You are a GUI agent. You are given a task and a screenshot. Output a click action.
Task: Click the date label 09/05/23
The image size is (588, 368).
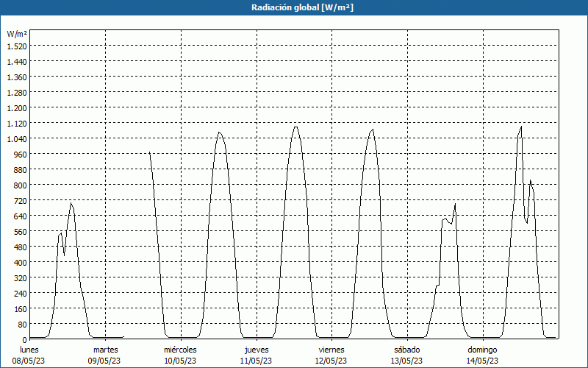tap(104, 361)
